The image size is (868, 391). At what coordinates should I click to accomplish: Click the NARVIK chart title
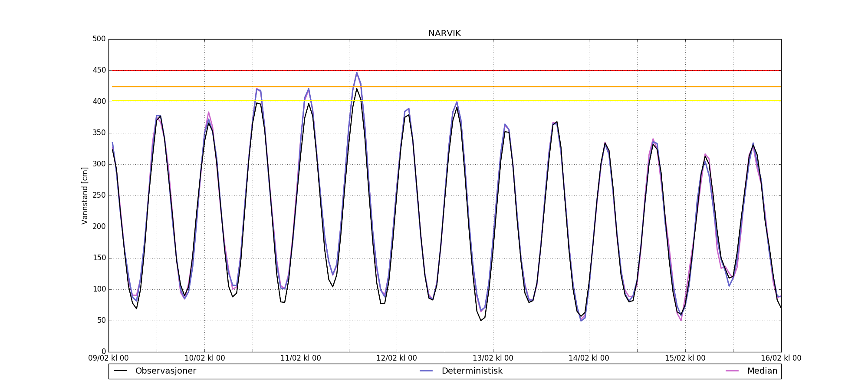click(444, 33)
